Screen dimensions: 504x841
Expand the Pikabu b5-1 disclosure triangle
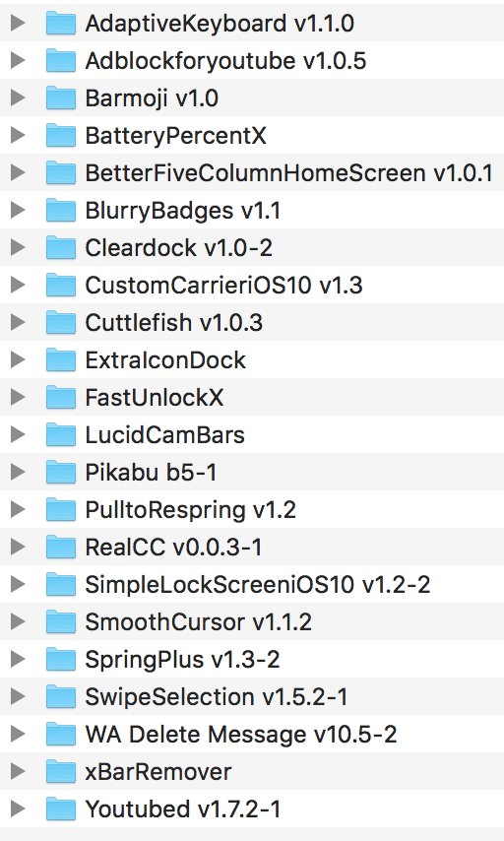pos(19,472)
